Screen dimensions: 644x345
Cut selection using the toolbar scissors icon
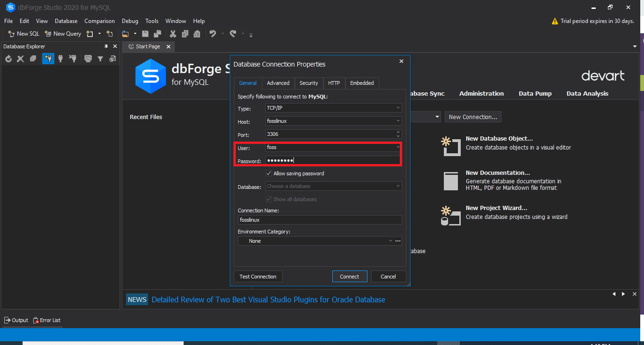pyautogui.click(x=172, y=34)
